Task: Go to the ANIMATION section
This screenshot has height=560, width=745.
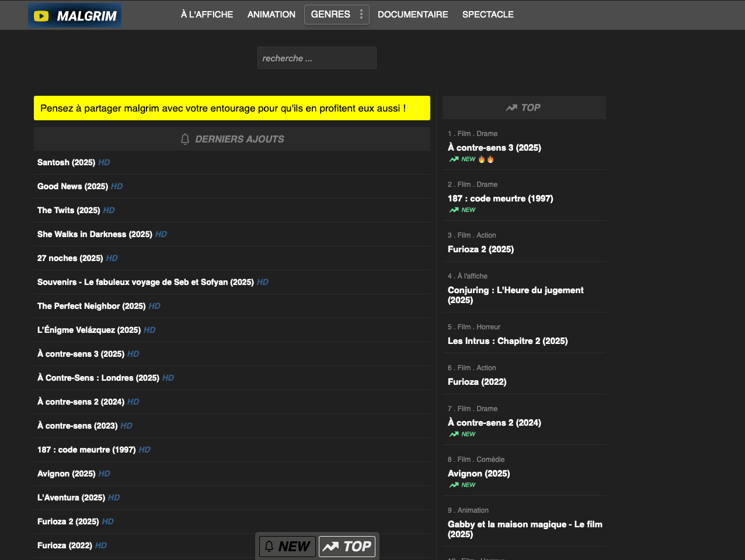Action: (271, 15)
